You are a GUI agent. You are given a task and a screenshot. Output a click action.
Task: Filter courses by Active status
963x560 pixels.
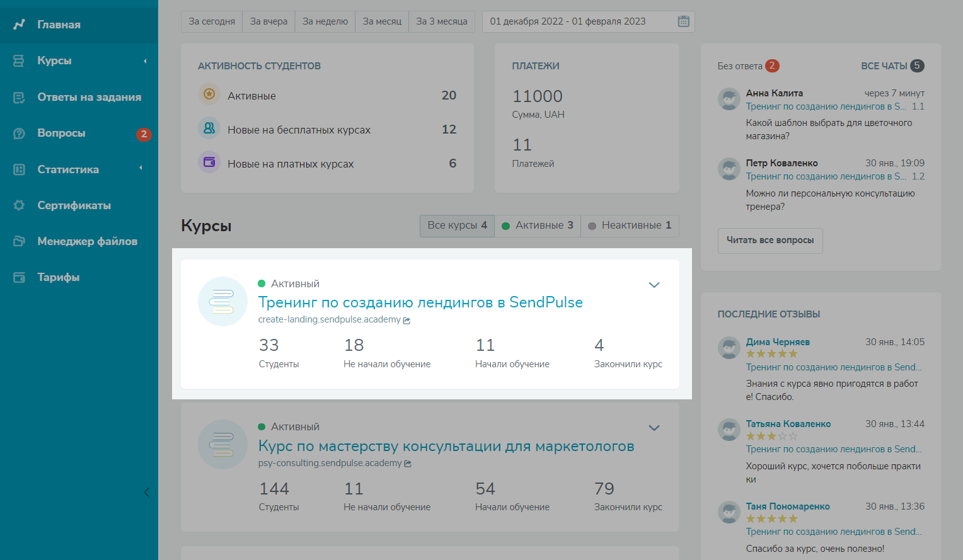(538, 226)
